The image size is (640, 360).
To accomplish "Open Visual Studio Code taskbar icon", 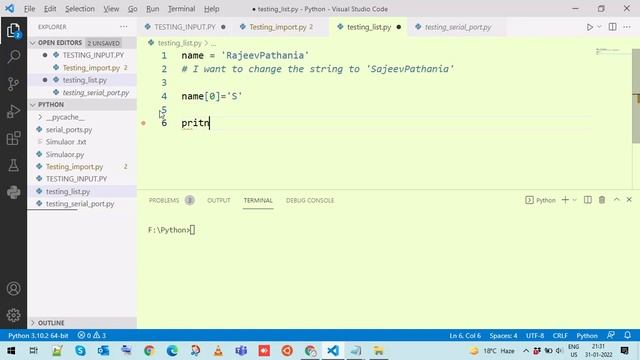I will tap(333, 351).
